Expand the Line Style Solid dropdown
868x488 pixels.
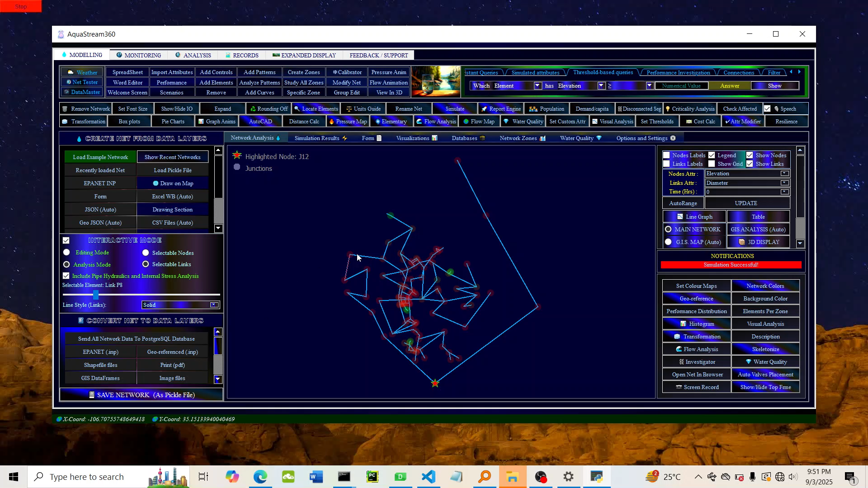(x=213, y=305)
